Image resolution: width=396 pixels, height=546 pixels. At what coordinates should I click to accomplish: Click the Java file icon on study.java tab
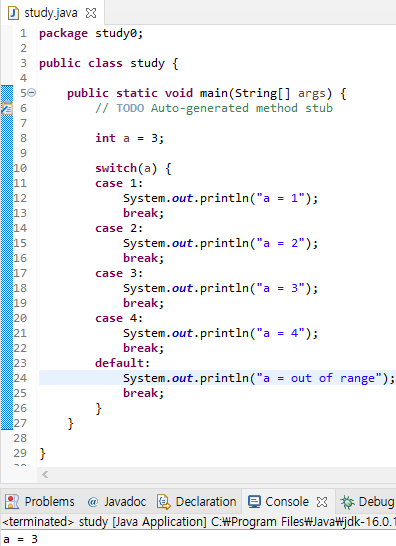[14, 13]
